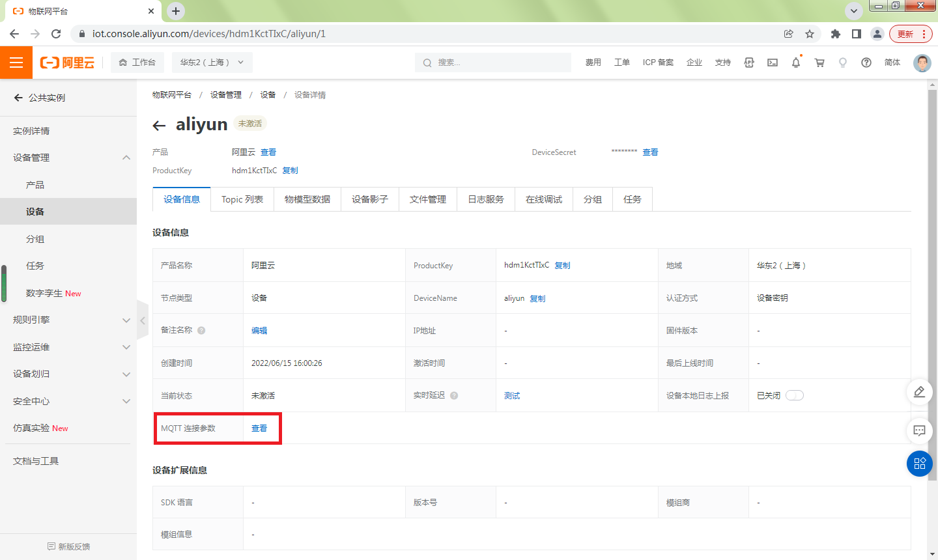The height and width of the screenshot is (560, 938).
Task: Click the 工作台 button
Action: (x=137, y=63)
